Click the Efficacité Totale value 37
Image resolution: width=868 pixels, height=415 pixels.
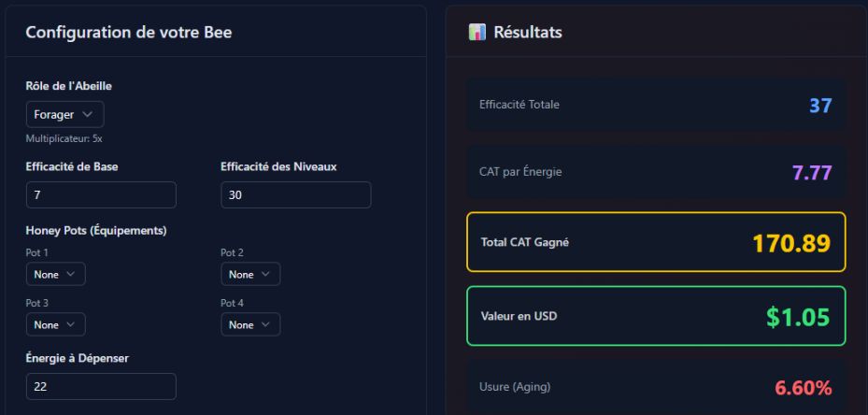click(819, 106)
